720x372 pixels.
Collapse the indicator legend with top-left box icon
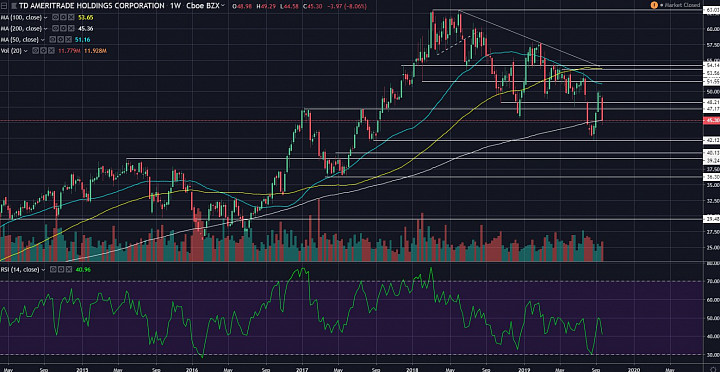click(x=4, y=6)
